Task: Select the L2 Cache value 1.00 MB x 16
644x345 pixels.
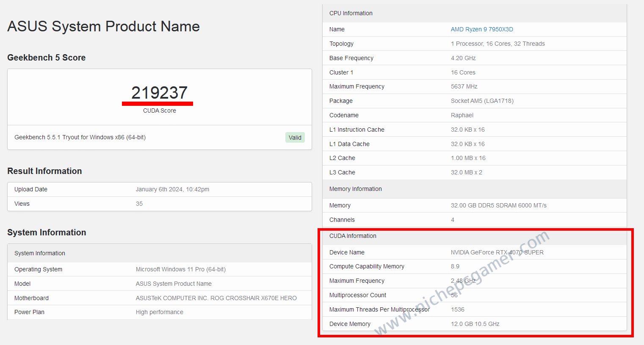Action: (x=468, y=158)
